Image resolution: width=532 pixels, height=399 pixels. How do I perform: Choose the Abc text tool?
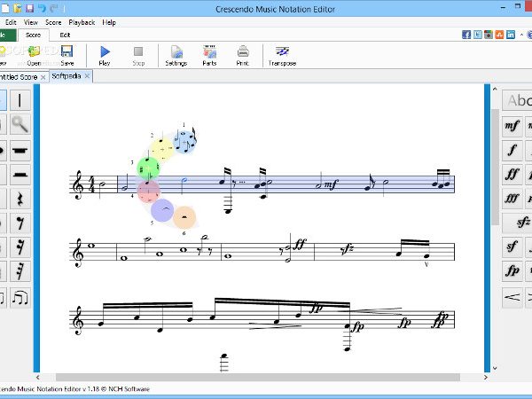point(517,100)
